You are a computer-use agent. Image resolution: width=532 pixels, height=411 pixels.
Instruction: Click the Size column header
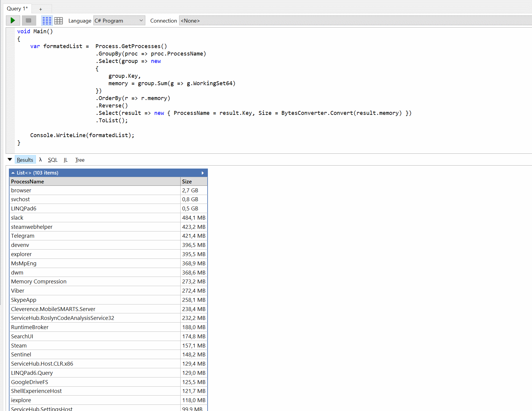(194, 182)
